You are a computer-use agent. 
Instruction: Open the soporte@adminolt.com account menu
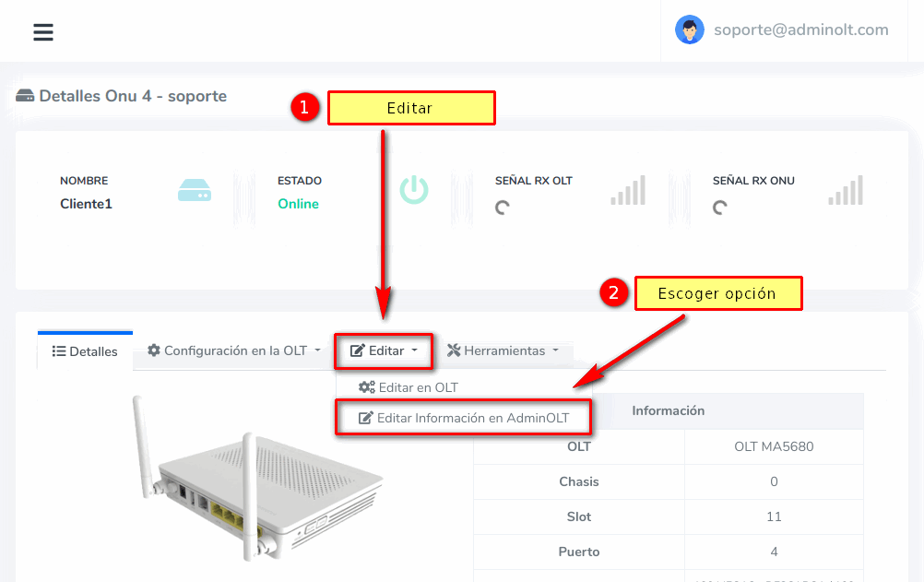point(800,30)
